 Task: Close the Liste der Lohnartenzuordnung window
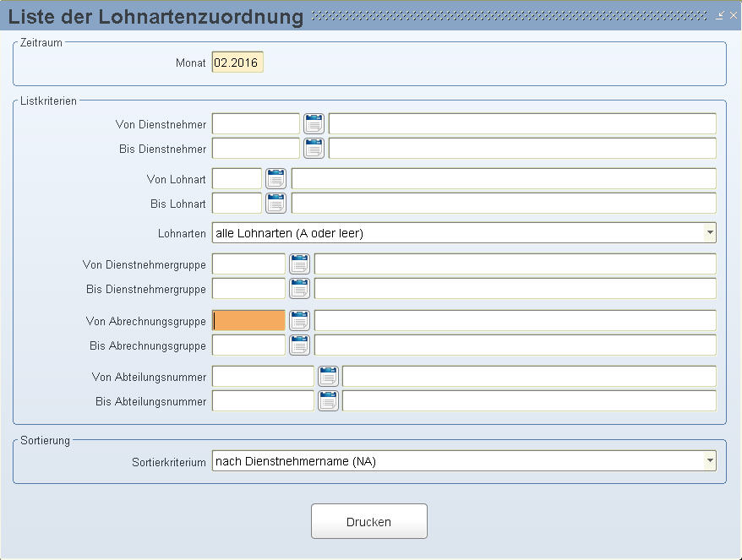coord(734,15)
